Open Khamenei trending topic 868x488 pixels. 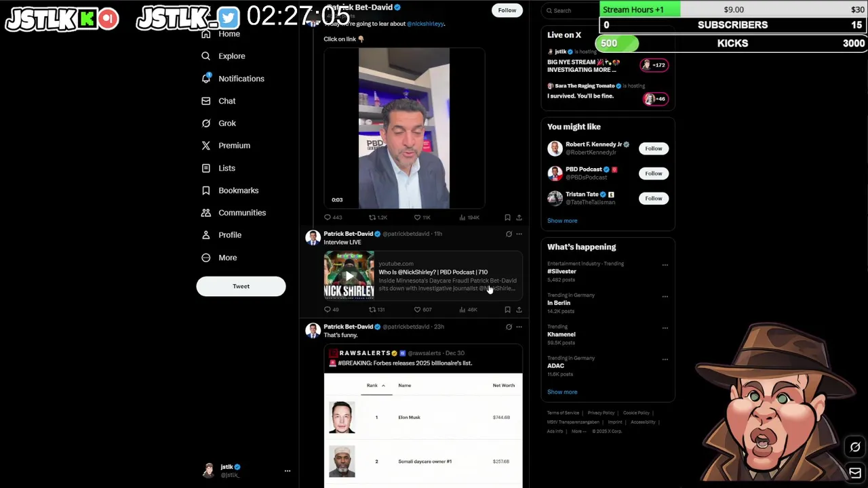pyautogui.click(x=561, y=334)
